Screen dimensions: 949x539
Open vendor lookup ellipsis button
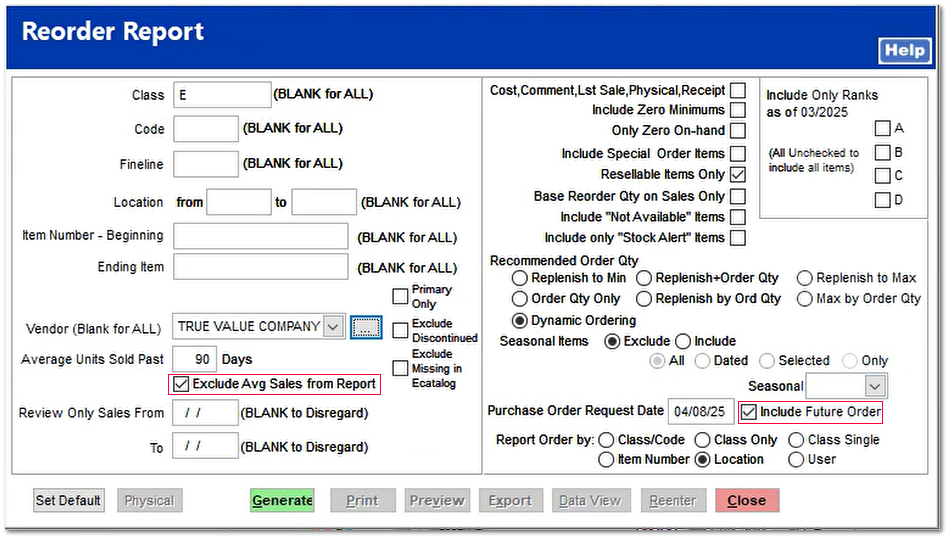click(366, 327)
